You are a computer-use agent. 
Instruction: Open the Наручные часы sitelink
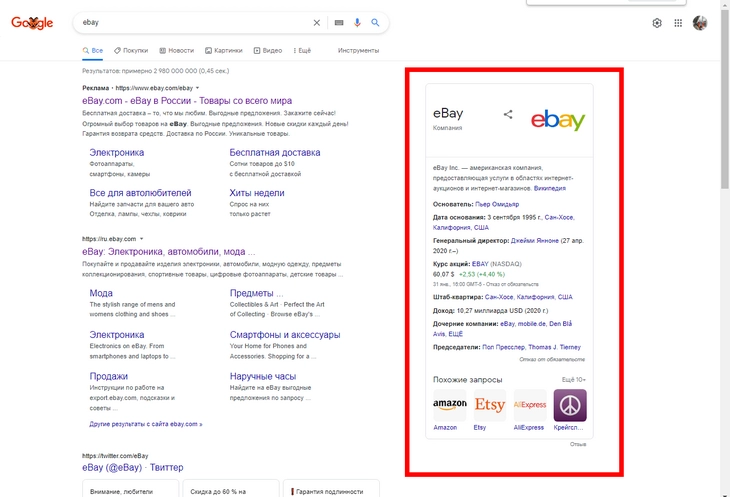click(x=263, y=376)
